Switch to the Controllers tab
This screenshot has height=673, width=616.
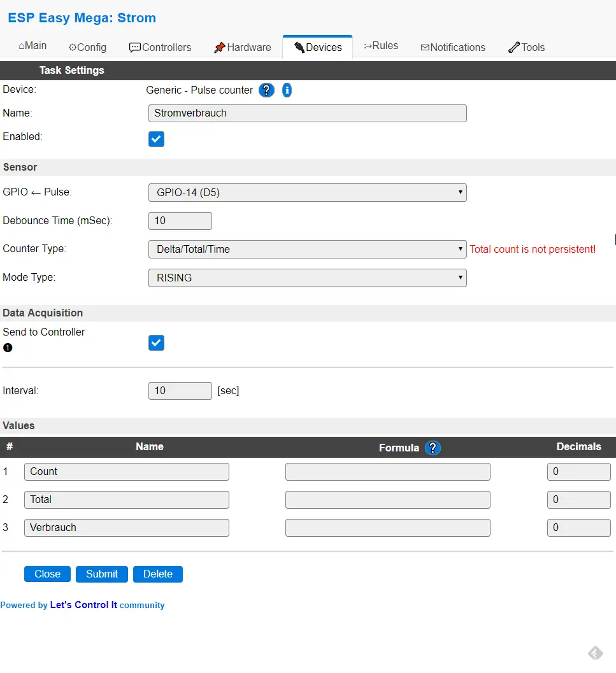pos(160,47)
